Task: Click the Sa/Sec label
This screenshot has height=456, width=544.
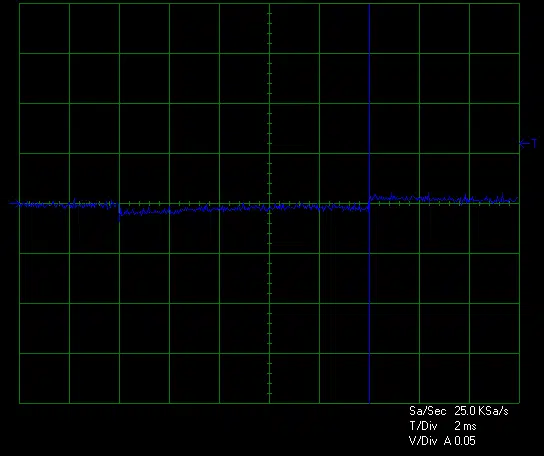Action: pos(427,411)
